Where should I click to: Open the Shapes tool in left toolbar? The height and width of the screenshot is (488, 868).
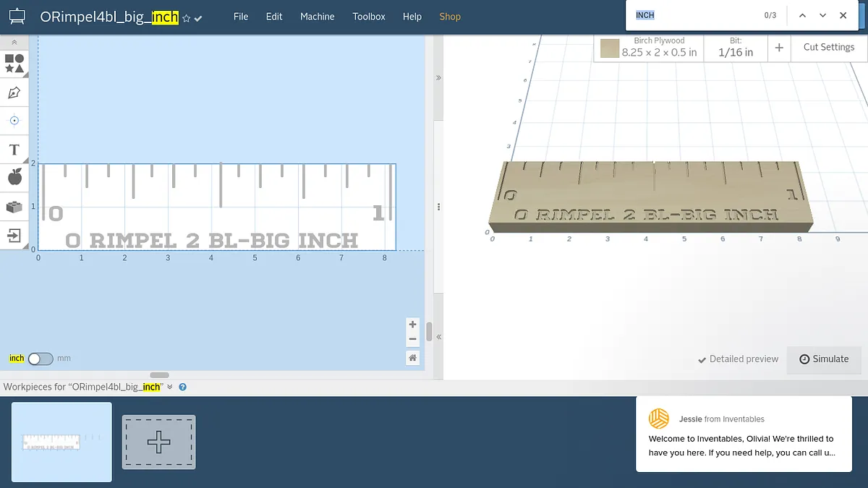pos(14,64)
